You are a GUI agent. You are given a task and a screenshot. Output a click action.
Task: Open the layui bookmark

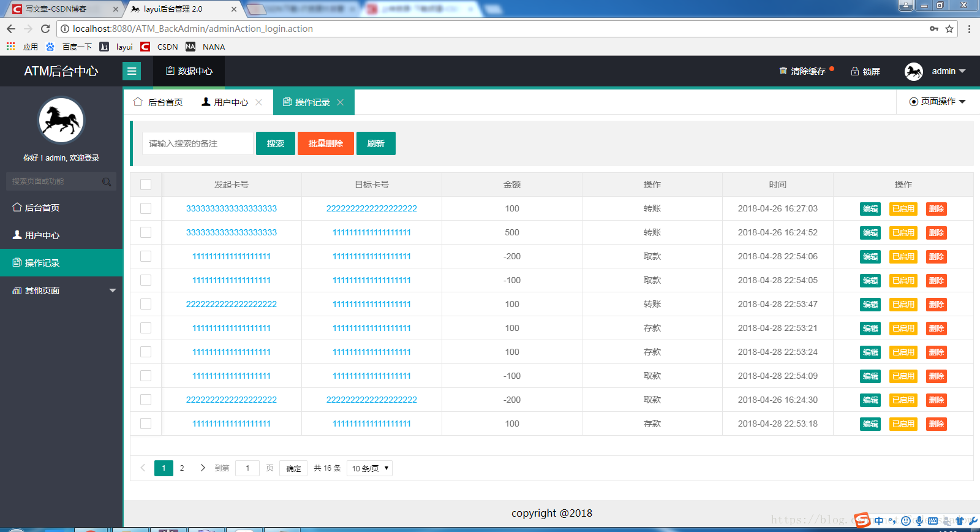click(x=116, y=47)
